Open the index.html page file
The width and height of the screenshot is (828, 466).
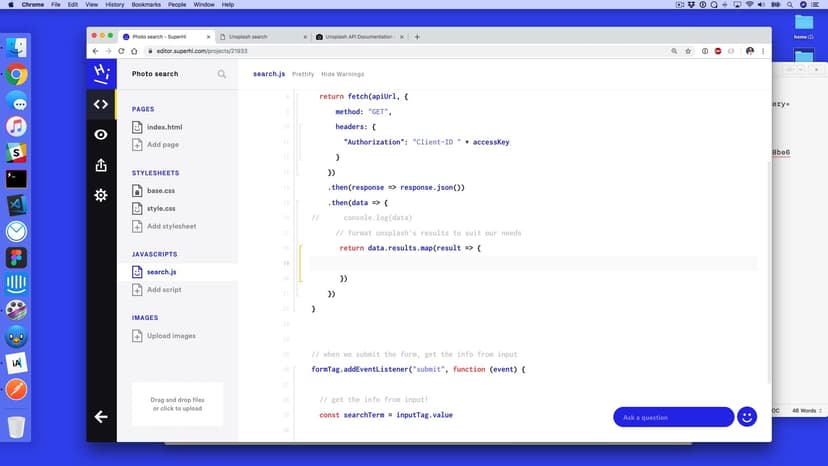tap(164, 128)
